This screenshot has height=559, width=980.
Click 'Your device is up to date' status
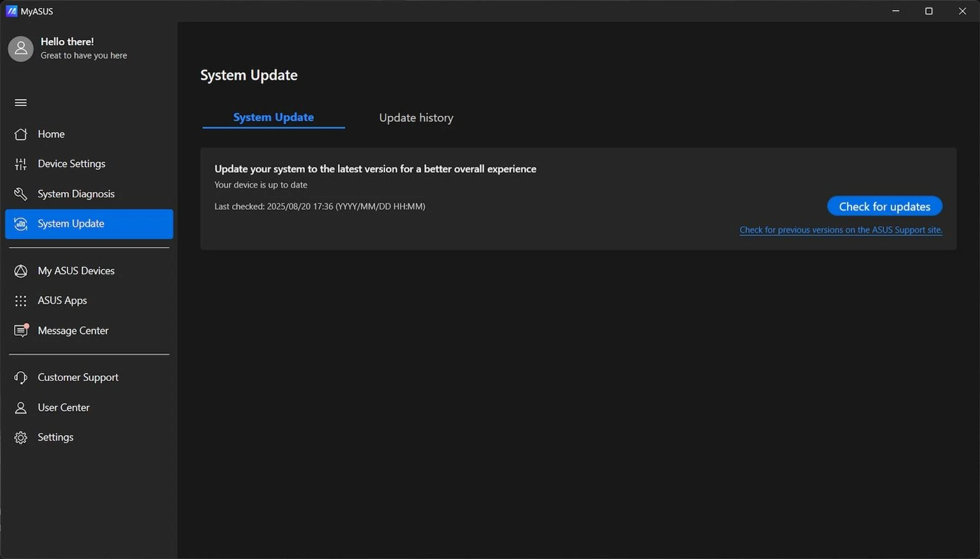point(261,185)
